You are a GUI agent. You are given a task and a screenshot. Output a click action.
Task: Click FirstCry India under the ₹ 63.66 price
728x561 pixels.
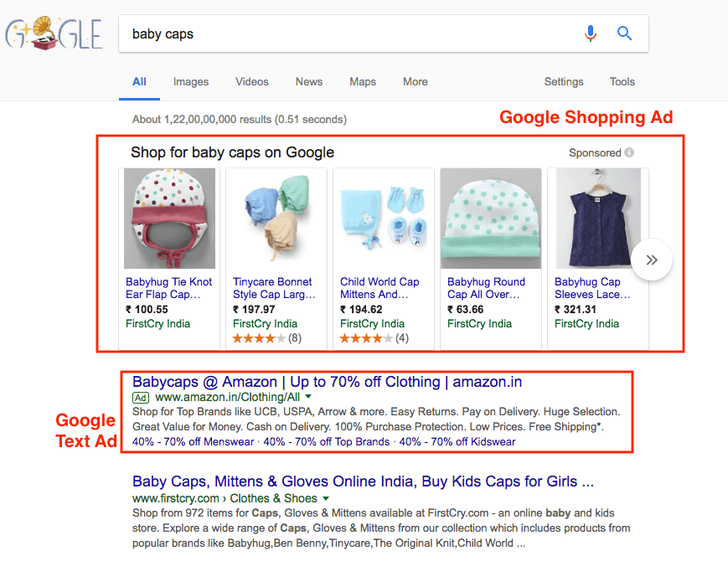click(479, 324)
